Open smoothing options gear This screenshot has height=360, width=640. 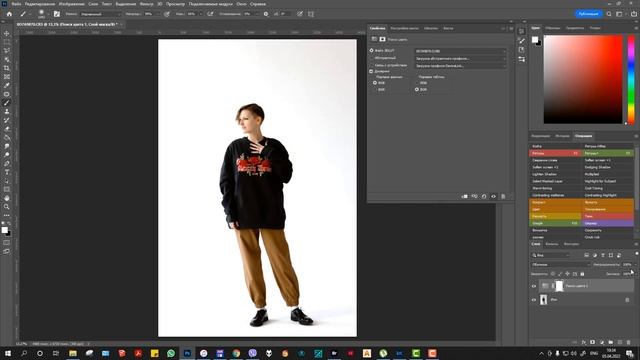tap(266, 14)
